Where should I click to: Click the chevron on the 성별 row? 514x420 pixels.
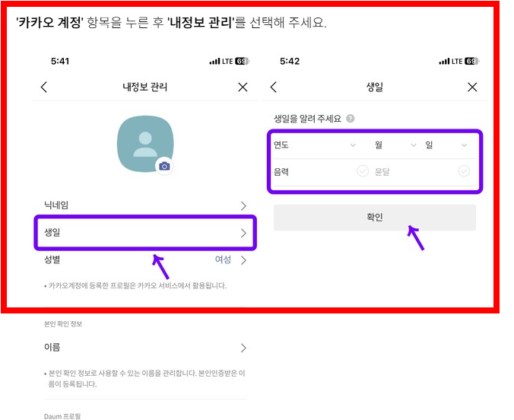click(243, 260)
